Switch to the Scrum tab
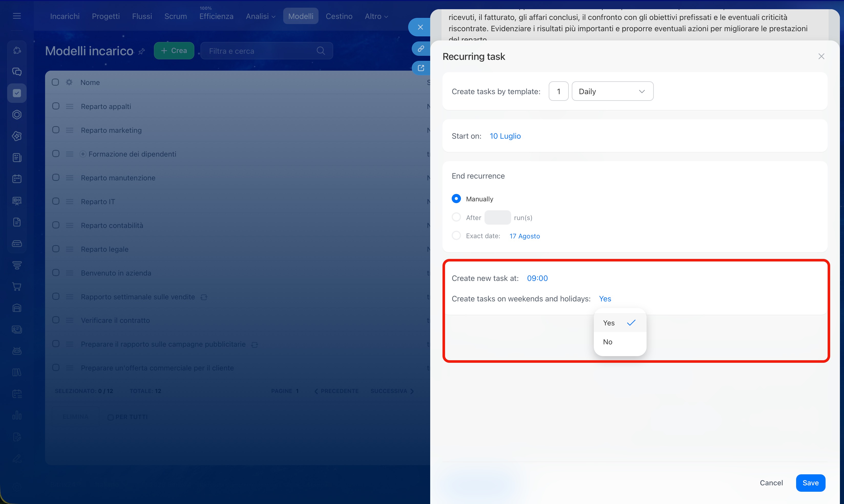The height and width of the screenshot is (504, 844). [x=175, y=16]
